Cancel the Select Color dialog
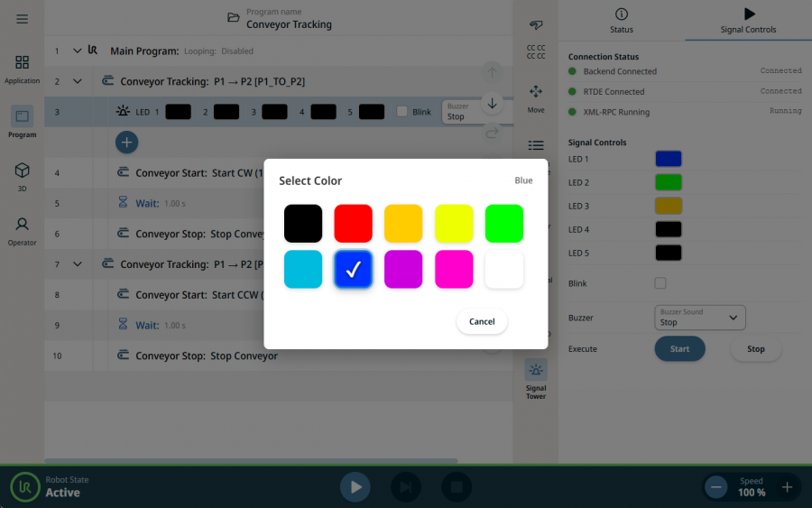Image resolution: width=812 pixels, height=508 pixels. 482,321
